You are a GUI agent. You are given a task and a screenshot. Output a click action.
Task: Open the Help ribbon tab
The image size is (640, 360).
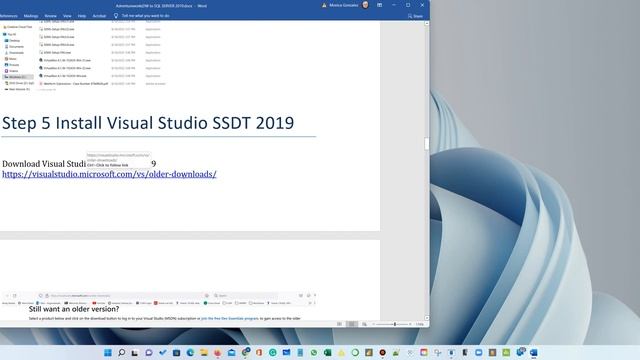[x=82, y=16]
